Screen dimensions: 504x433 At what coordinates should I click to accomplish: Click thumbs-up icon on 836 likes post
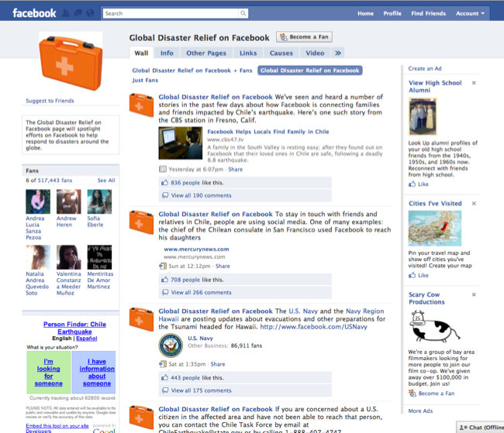pyautogui.click(x=164, y=183)
